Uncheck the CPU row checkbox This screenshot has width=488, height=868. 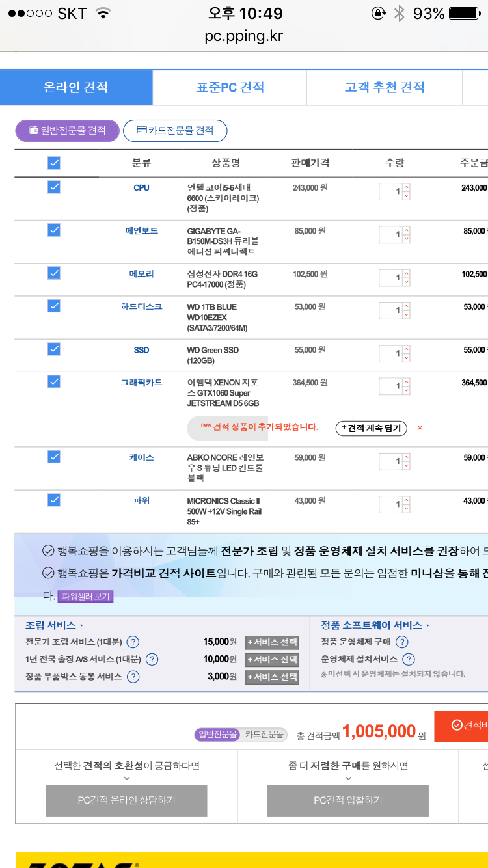(x=54, y=187)
